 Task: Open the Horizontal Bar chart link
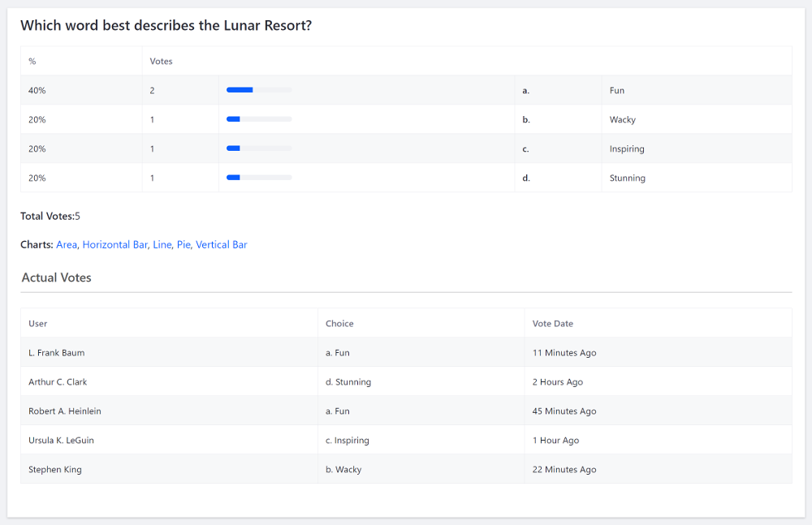click(115, 244)
